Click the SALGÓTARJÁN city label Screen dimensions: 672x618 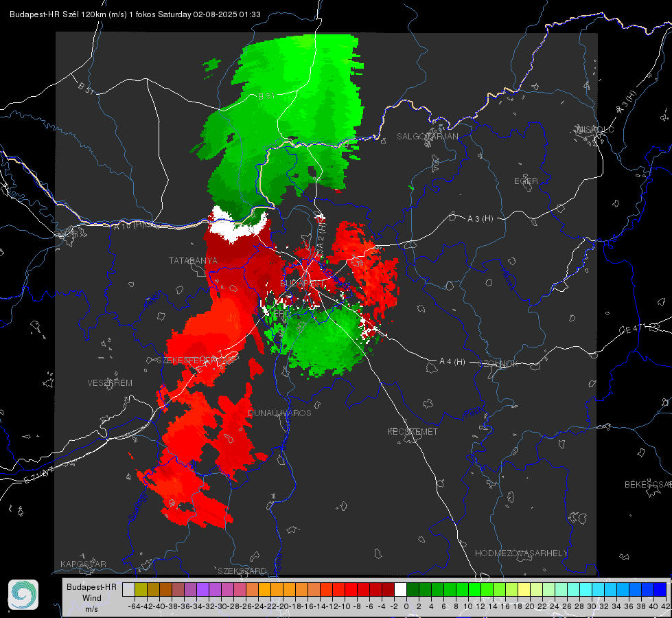(x=427, y=137)
